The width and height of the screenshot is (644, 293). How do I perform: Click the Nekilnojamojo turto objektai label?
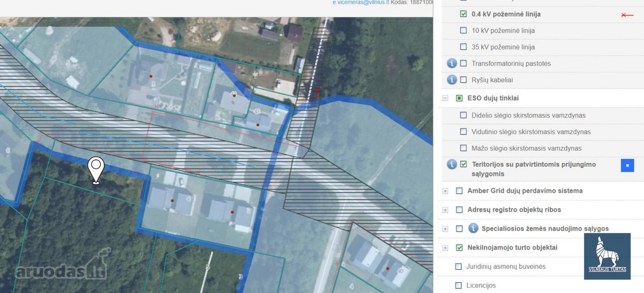[512, 247]
